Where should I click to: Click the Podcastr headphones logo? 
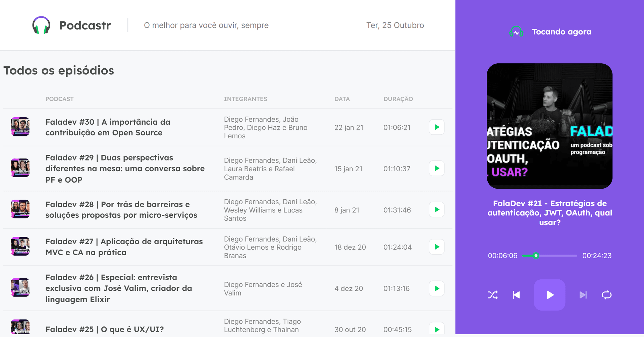[x=41, y=25]
